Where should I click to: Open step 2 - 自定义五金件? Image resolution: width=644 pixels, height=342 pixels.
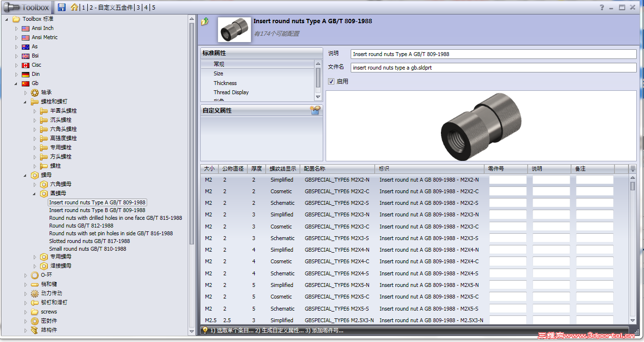coord(111,7)
